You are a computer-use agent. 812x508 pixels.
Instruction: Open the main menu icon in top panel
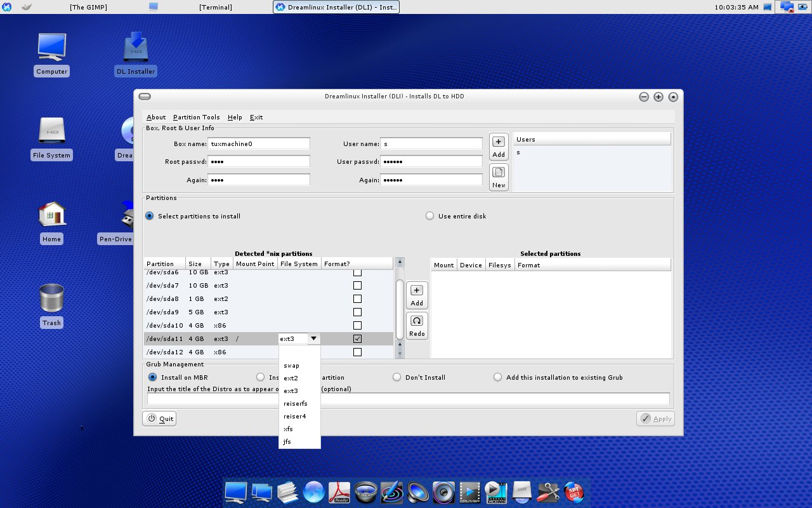click(7, 7)
